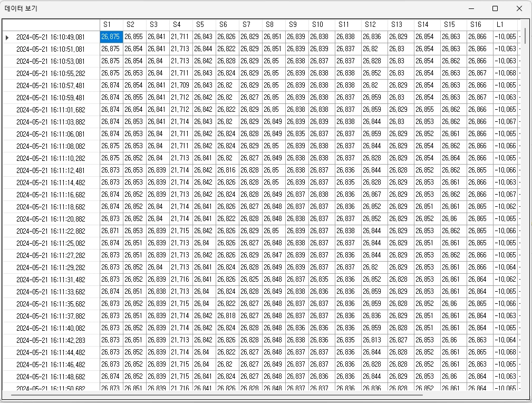The height and width of the screenshot is (403, 532).
Task: Click the S7 column header
Action: 251,25
